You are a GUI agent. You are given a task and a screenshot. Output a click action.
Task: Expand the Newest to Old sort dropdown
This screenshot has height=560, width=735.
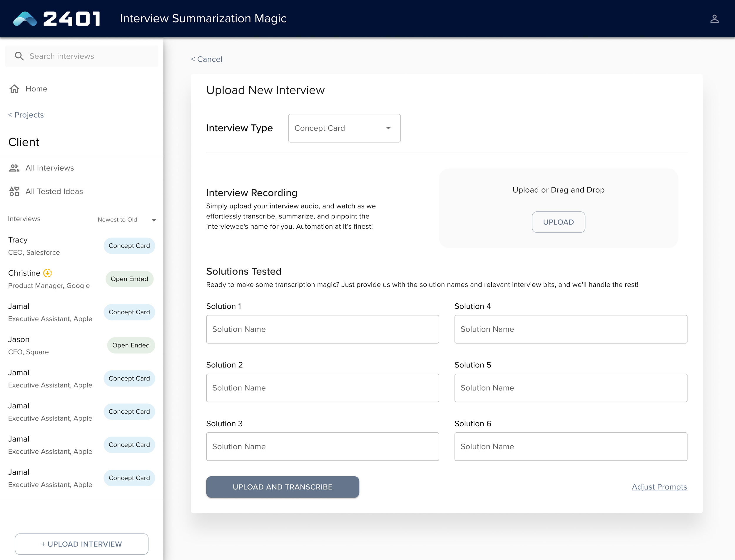click(x=126, y=220)
